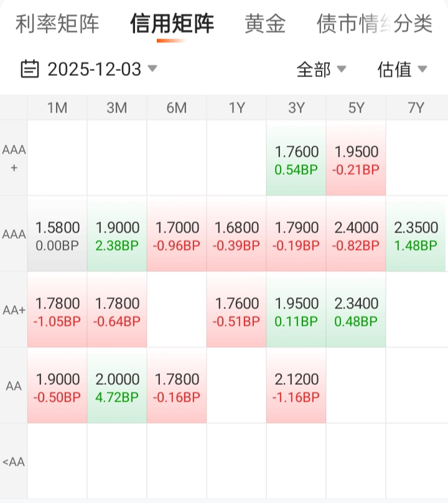
Task: Tap the AA 3Y cell showing 2.1200
Action: pyautogui.click(x=296, y=387)
